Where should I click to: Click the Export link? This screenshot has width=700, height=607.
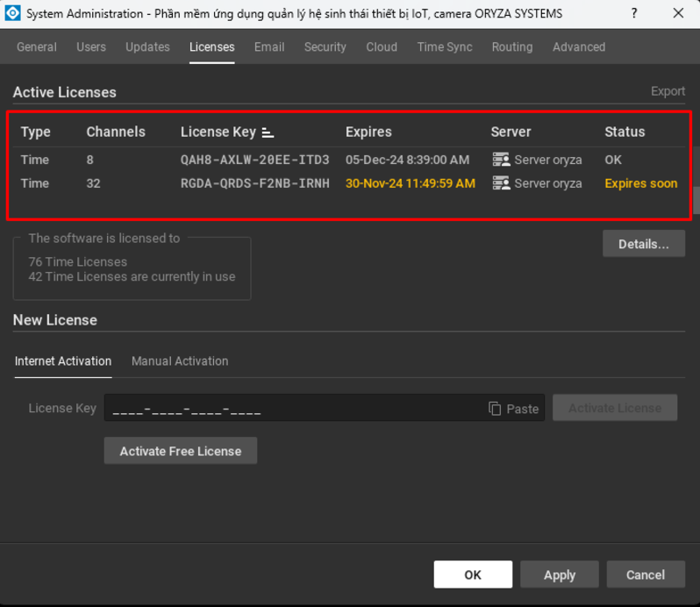click(x=668, y=91)
